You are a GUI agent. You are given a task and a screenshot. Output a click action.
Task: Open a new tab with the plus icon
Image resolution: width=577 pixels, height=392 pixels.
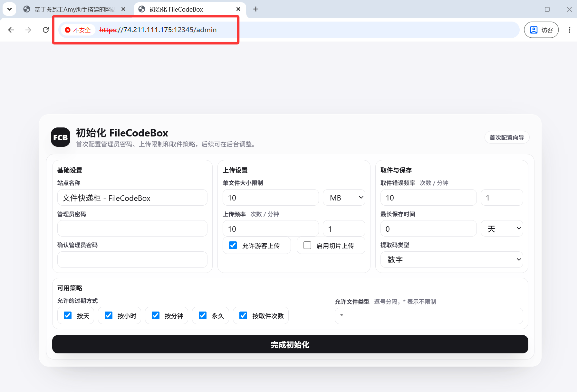pyautogui.click(x=256, y=9)
